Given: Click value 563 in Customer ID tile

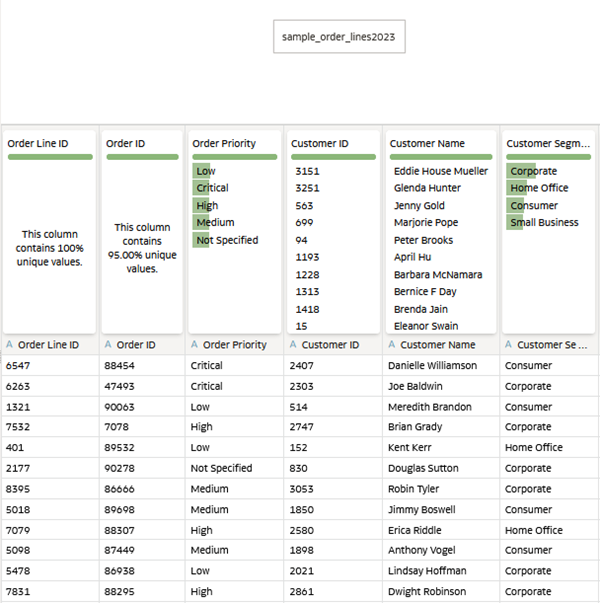Looking at the screenshot, I should pyautogui.click(x=304, y=205).
